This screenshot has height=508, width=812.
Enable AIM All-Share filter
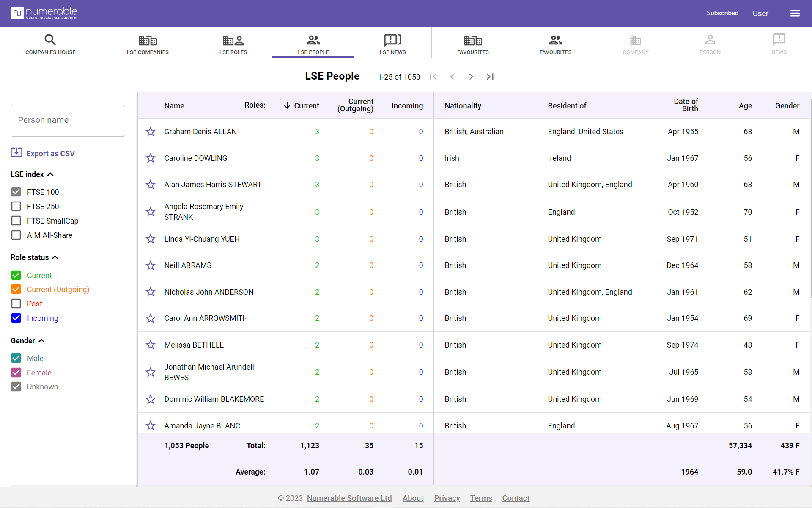click(16, 235)
